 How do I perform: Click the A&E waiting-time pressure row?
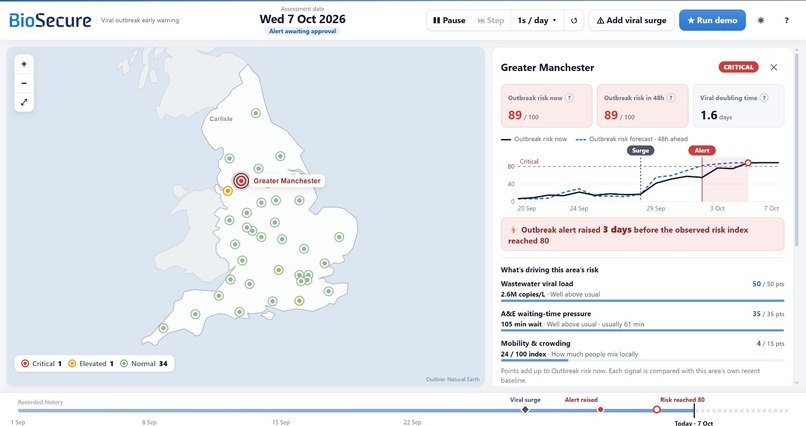tap(643, 320)
